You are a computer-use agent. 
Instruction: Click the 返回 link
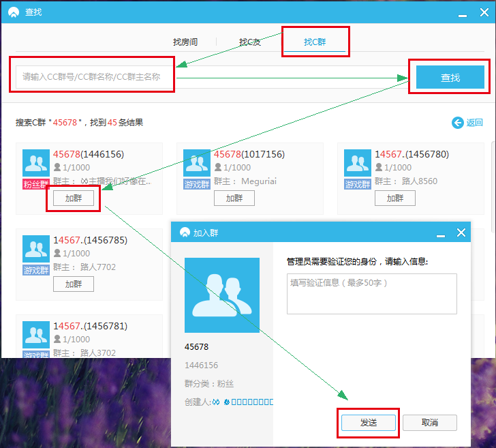474,123
